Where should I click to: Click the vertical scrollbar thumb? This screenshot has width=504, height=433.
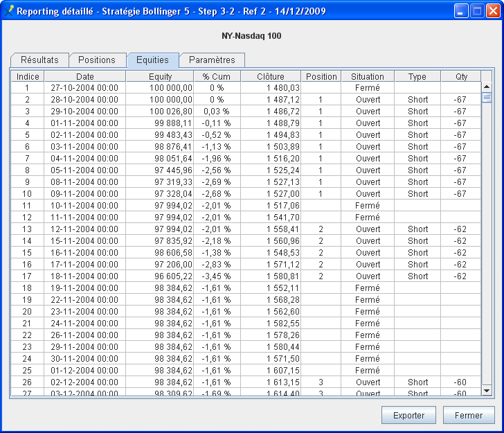click(x=486, y=98)
